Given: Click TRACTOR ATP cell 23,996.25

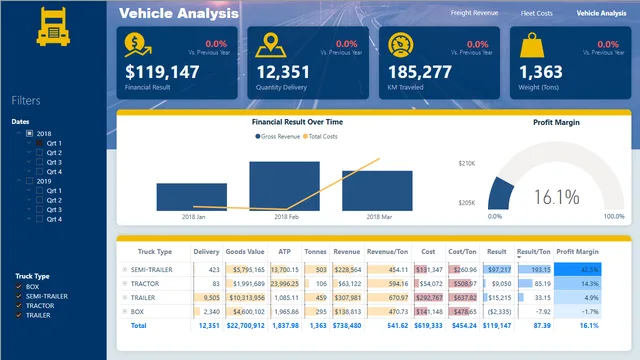Looking at the screenshot, I should [x=284, y=283].
